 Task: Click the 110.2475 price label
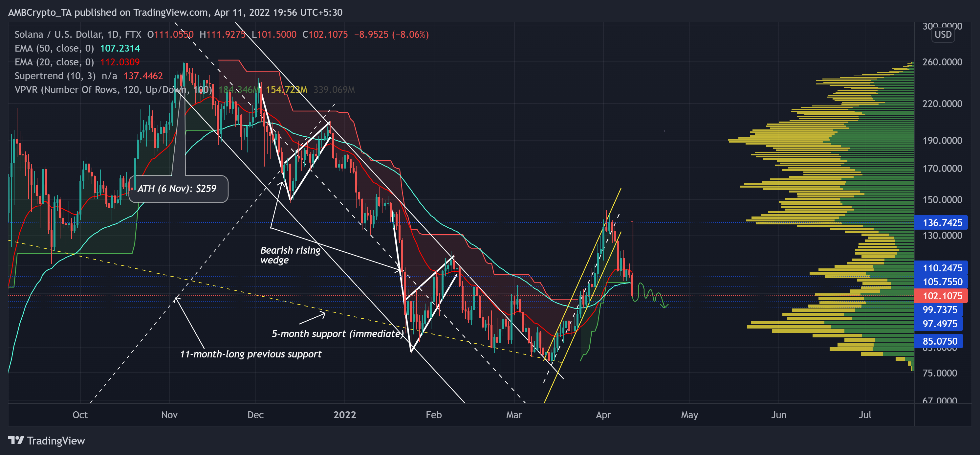[942, 268]
